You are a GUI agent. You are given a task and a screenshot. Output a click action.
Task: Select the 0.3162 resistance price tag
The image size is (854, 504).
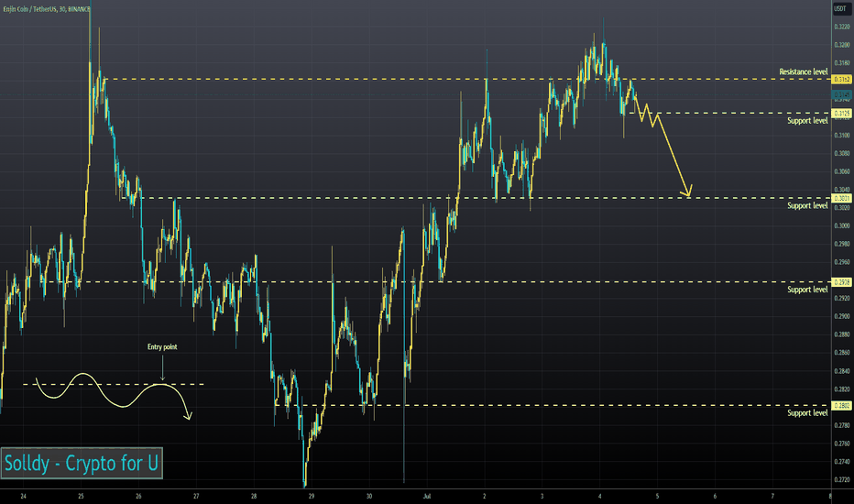(x=841, y=80)
